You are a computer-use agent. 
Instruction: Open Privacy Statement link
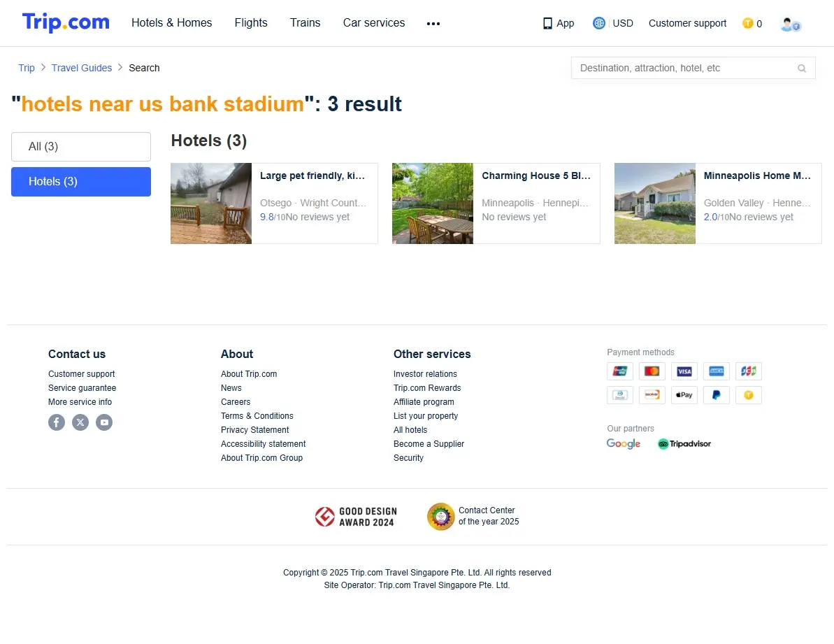pyautogui.click(x=254, y=430)
